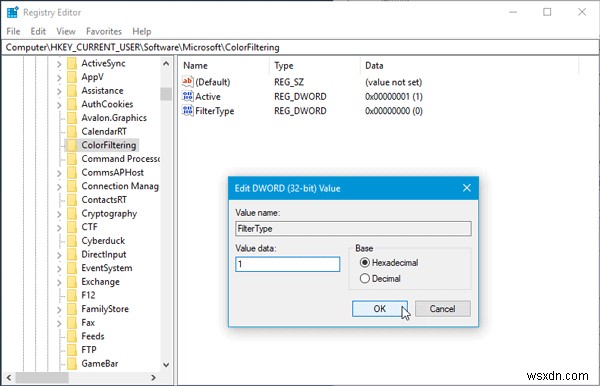The width and height of the screenshot is (600, 386).
Task: Click the AppV folder icon
Action: coord(72,77)
